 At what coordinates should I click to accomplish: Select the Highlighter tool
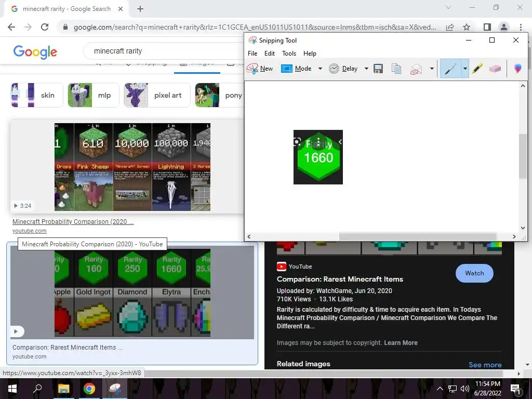(477, 69)
